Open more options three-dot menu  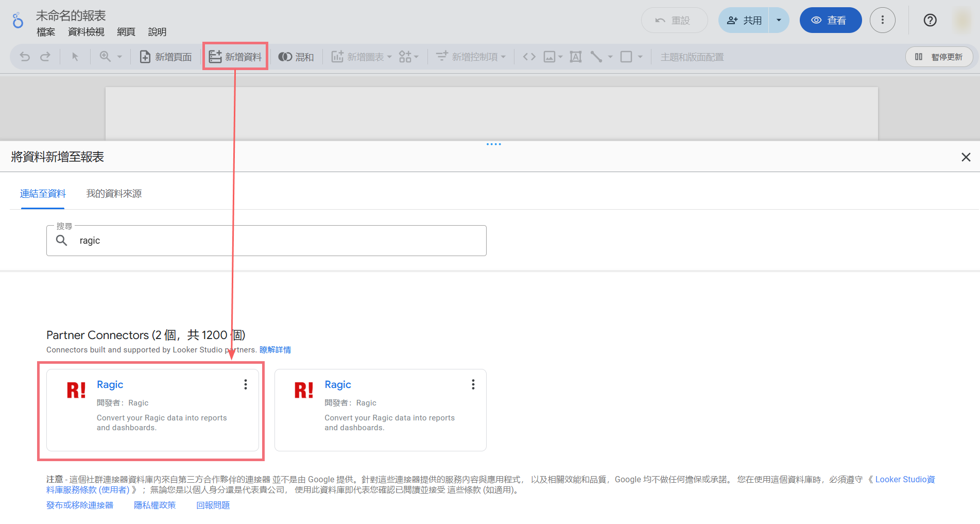pos(883,20)
